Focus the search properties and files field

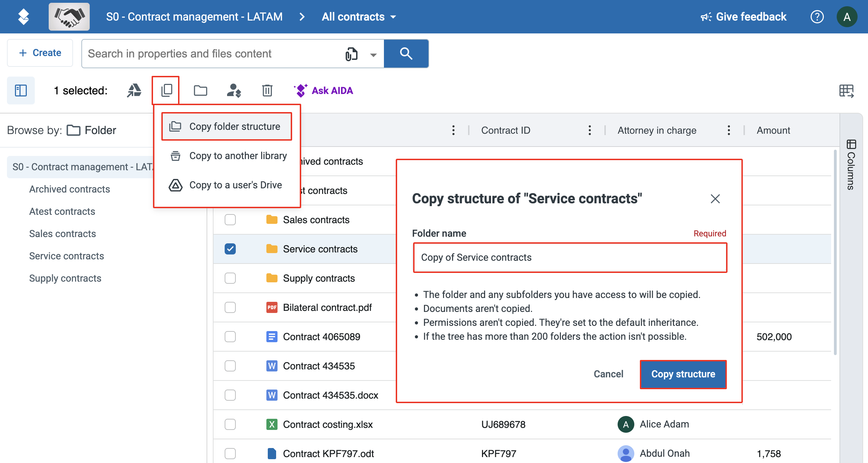click(212, 54)
